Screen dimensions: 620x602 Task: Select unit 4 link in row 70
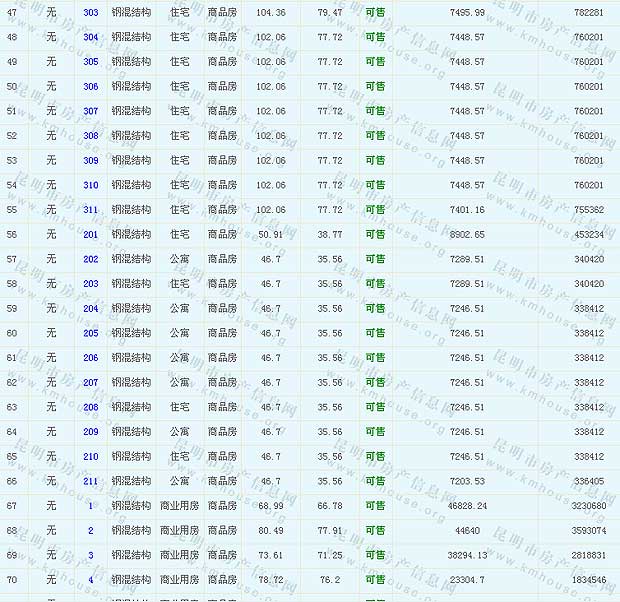coord(91,580)
